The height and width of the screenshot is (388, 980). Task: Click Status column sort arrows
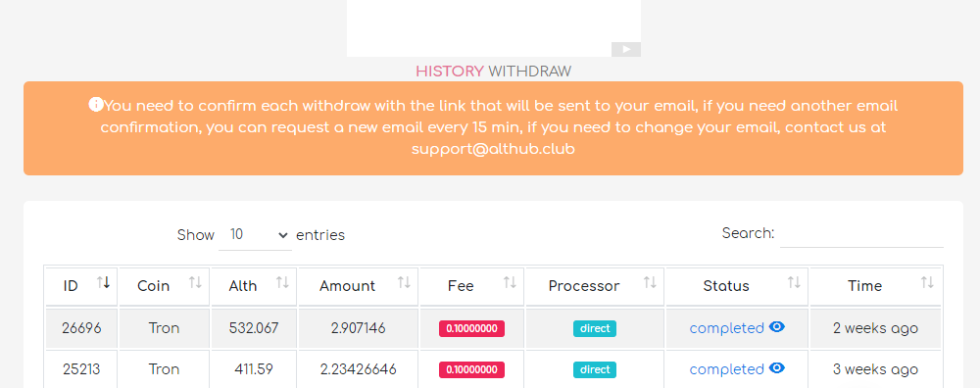794,282
